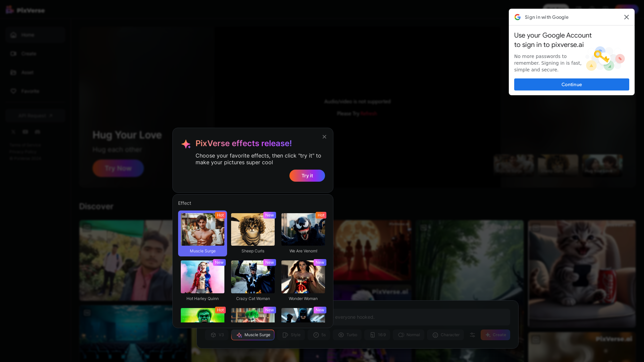Select the Hot Harley Quinn effect
This screenshot has height=362, width=644.
[x=203, y=281]
